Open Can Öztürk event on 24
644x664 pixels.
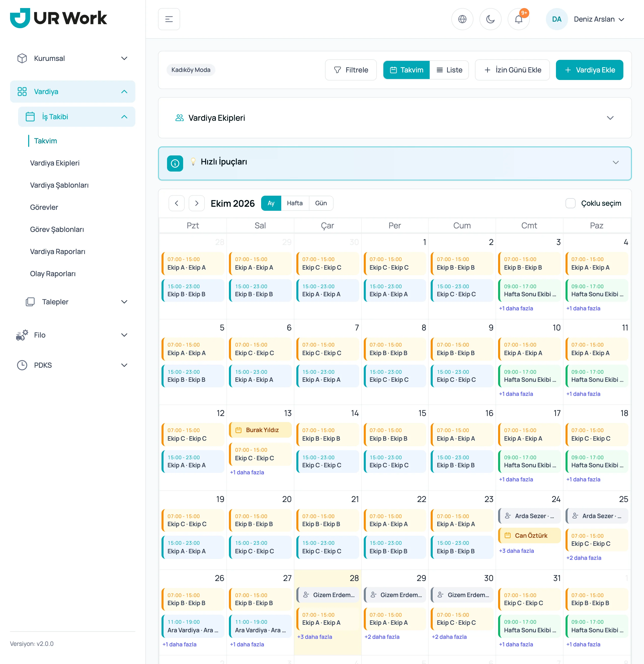[x=529, y=536]
